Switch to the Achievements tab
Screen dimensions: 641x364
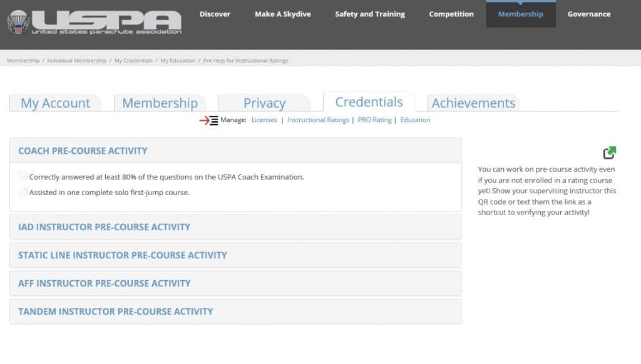pyautogui.click(x=473, y=103)
